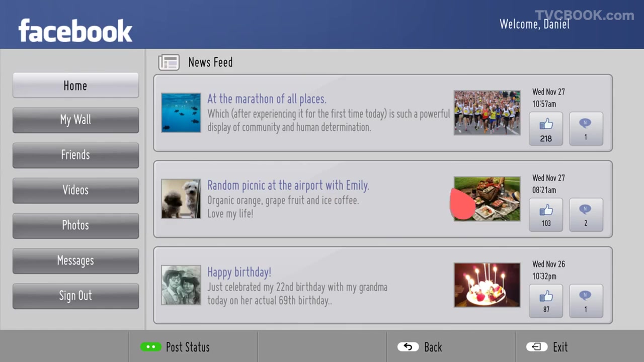Select Sign Out
The width and height of the screenshot is (644, 362).
click(75, 296)
